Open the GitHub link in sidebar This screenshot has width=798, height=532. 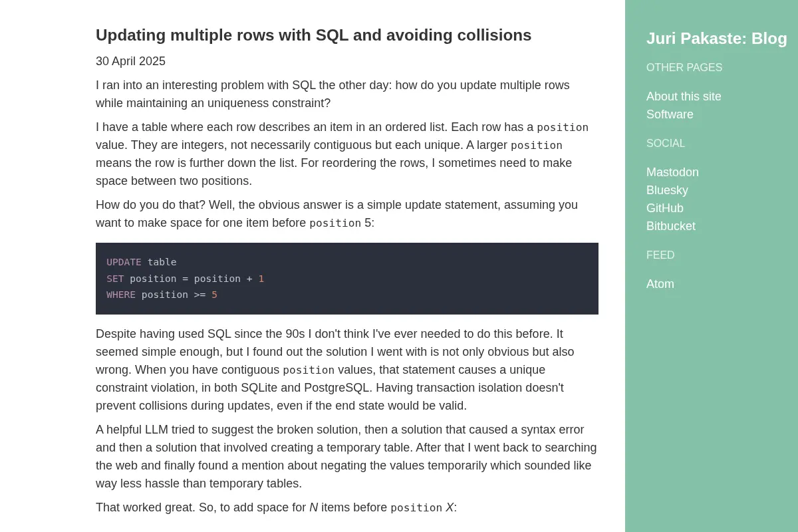[x=665, y=208]
